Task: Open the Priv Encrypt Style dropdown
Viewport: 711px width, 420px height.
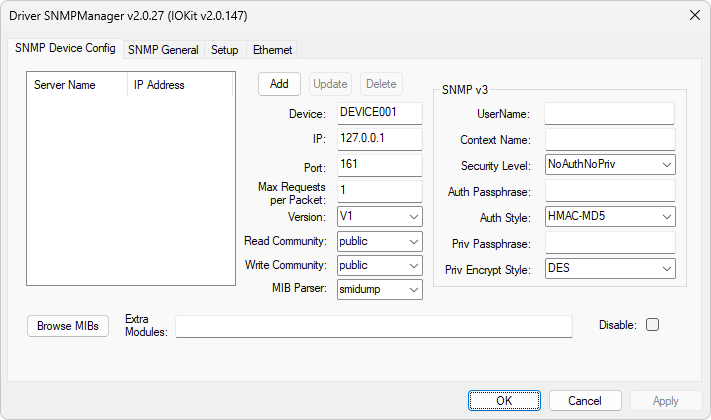Action: click(610, 269)
